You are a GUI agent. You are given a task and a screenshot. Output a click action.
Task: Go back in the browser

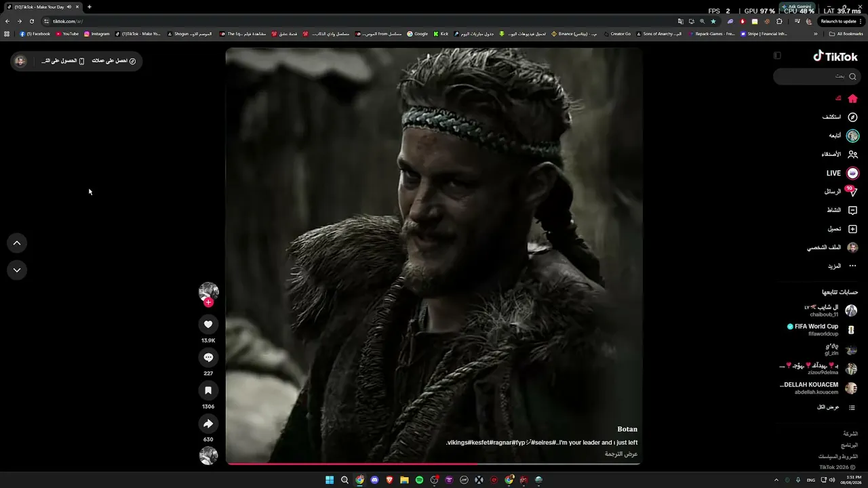point(7,21)
